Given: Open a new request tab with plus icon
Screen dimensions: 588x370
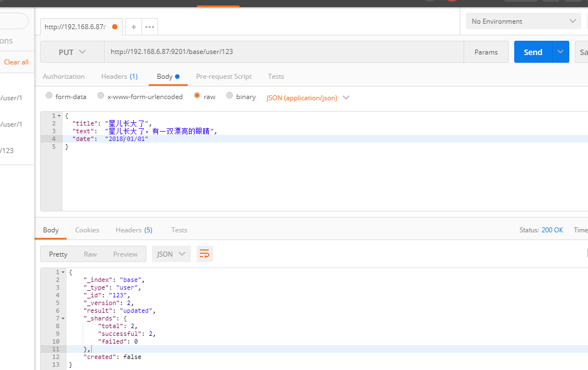Looking at the screenshot, I should (x=133, y=26).
